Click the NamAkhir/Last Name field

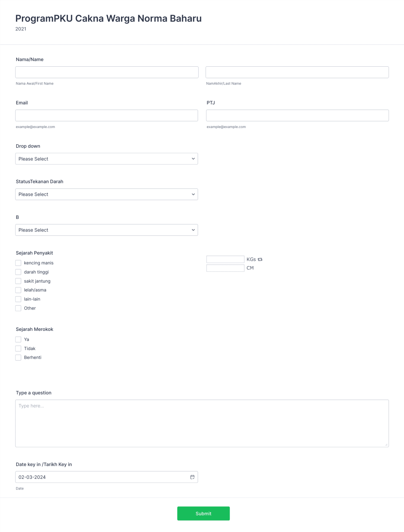297,72
